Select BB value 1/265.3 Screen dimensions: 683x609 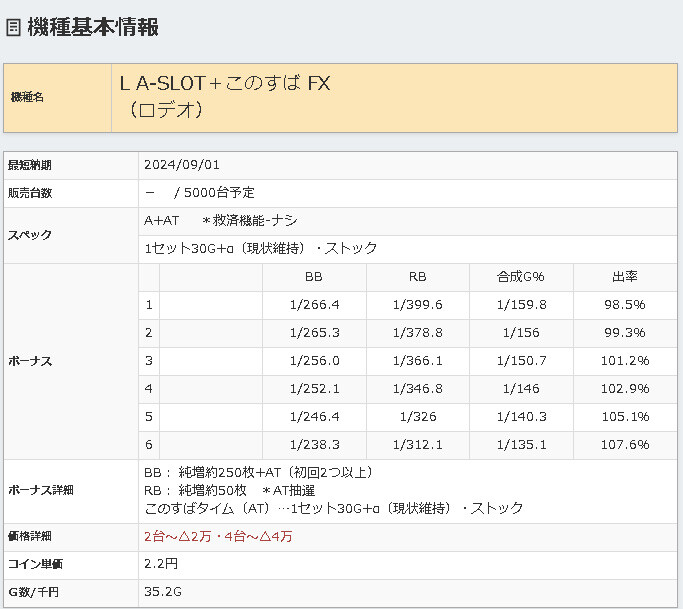pyautogui.click(x=314, y=333)
